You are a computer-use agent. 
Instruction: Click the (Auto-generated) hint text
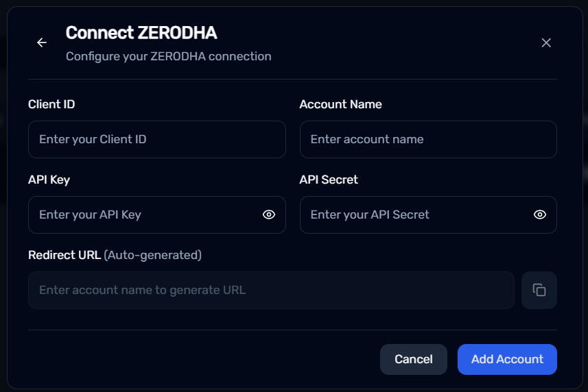pyautogui.click(x=152, y=256)
